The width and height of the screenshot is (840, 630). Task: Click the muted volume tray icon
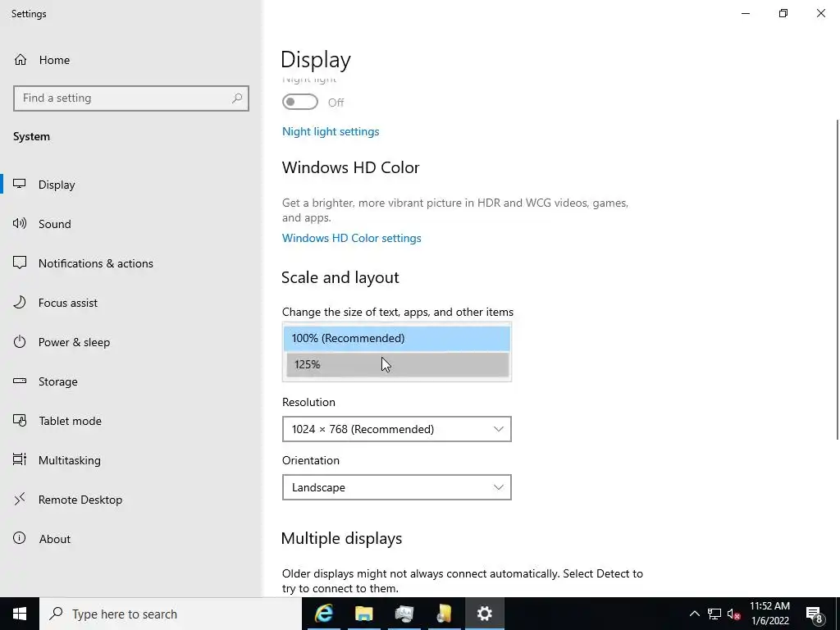(x=733, y=614)
